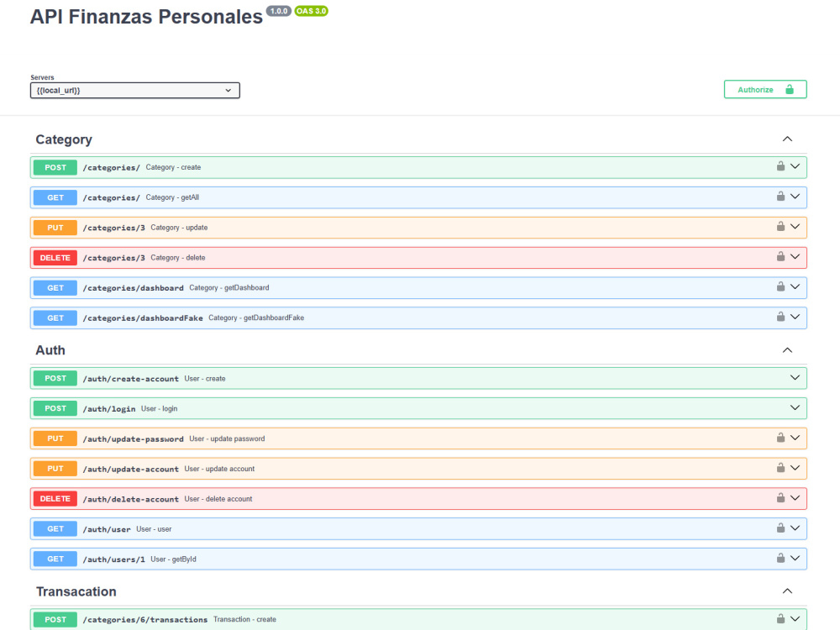Click PUT badge of /auth/update-password

click(55, 438)
